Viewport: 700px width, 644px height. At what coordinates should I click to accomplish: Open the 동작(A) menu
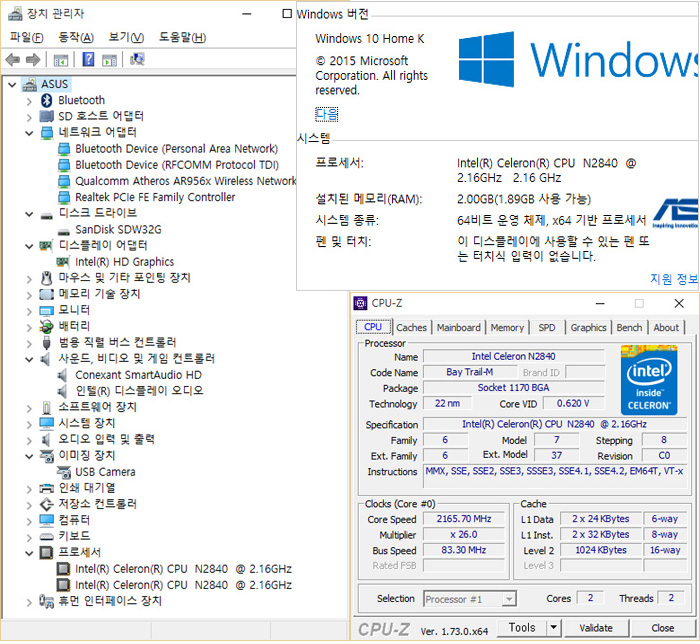point(76,37)
